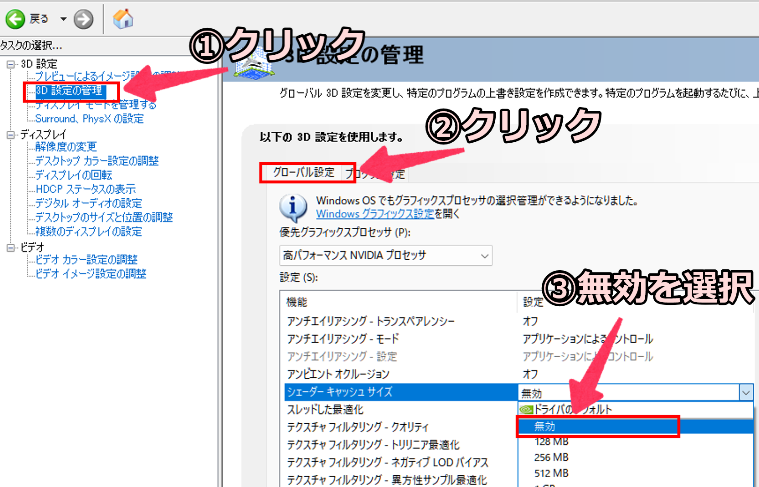
Task: Open the 優先グラフィックスプロセッサ dropdown
Action: [x=386, y=256]
